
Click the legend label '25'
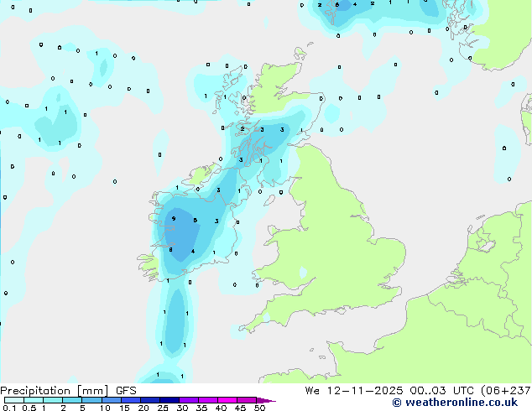coord(163,408)
